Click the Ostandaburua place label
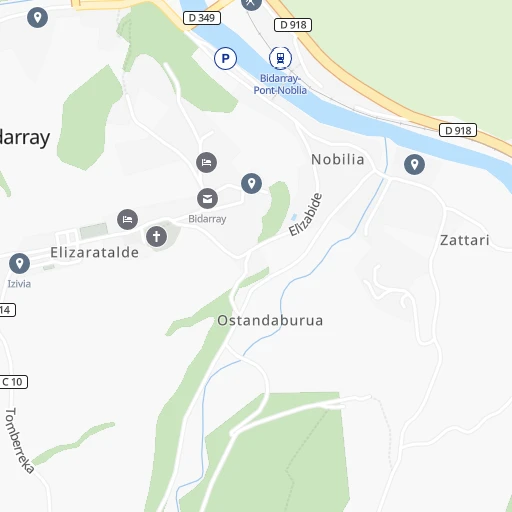The width and height of the screenshot is (512, 512). [x=270, y=321]
